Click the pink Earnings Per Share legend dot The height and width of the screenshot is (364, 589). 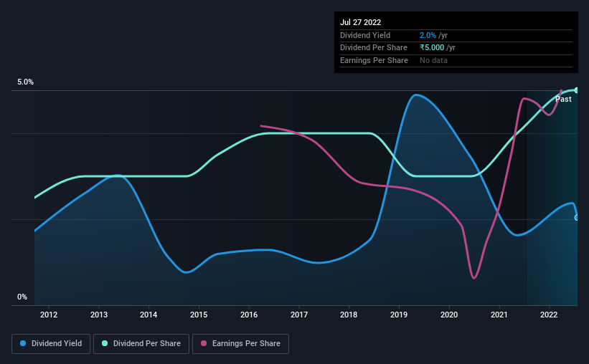pos(204,343)
